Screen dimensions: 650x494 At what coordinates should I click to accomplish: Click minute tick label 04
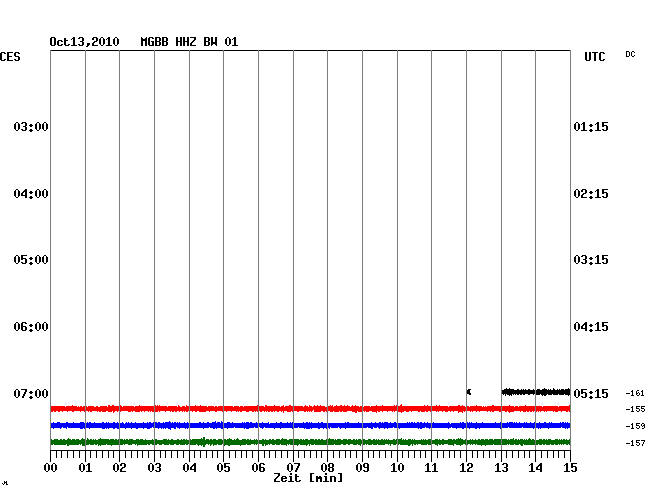tap(189, 468)
